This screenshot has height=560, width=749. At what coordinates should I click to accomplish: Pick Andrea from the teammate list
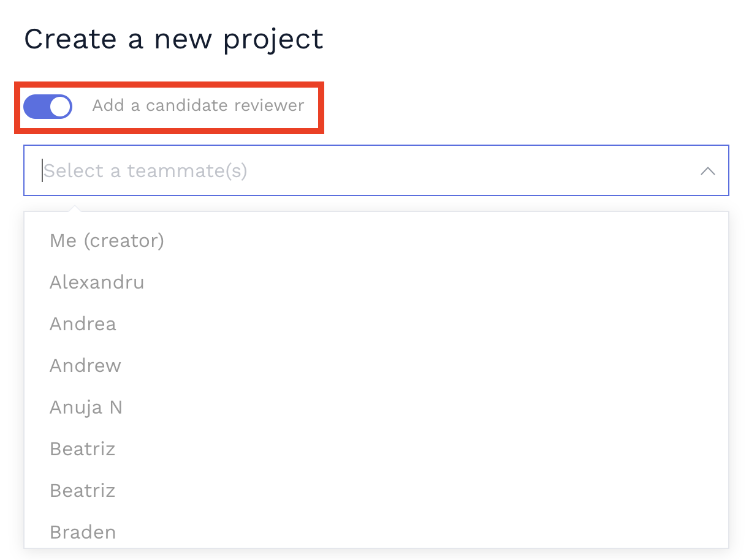(x=82, y=324)
